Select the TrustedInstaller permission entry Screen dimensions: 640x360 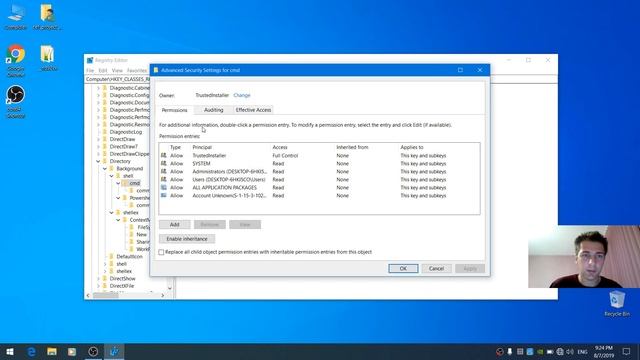click(x=319, y=156)
